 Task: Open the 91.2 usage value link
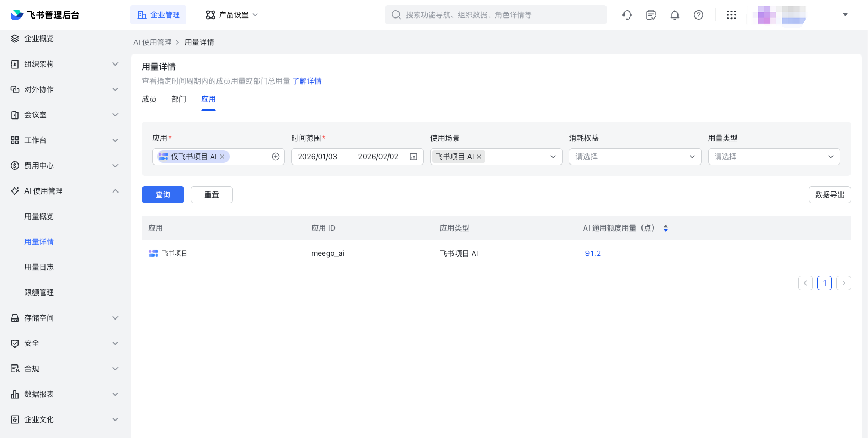pyautogui.click(x=593, y=253)
